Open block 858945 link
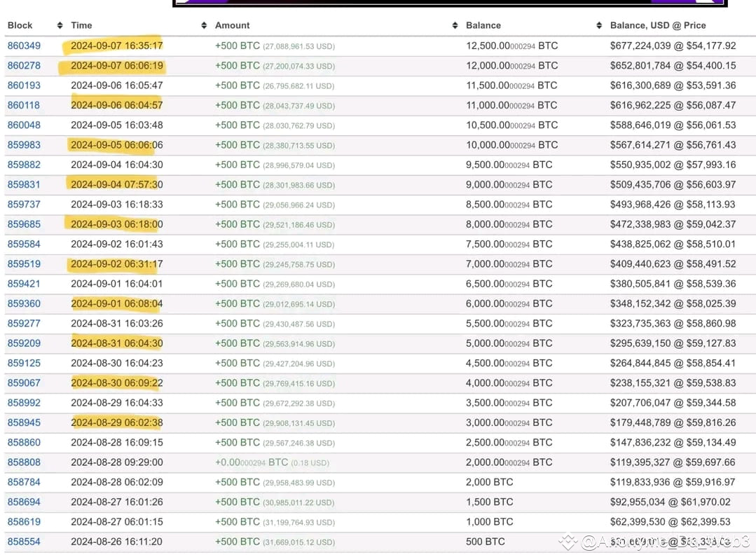The width and height of the screenshot is (756, 557). click(x=24, y=422)
